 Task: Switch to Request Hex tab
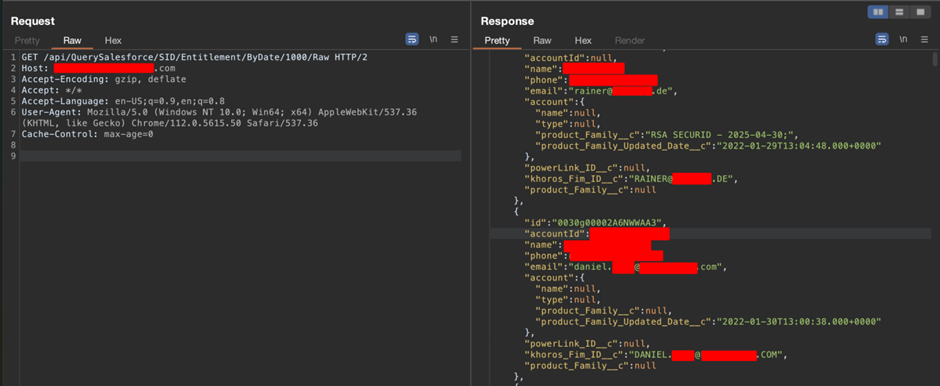point(113,41)
